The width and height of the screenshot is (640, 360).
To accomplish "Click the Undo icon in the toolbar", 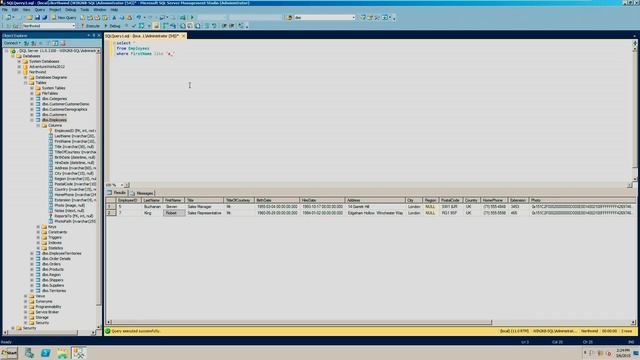I will pyautogui.click(x=139, y=18).
